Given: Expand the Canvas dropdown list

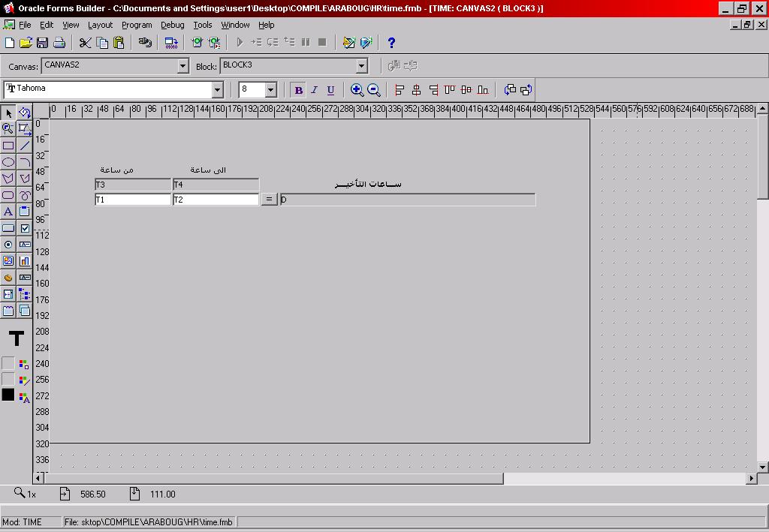Looking at the screenshot, I should tap(182, 66).
